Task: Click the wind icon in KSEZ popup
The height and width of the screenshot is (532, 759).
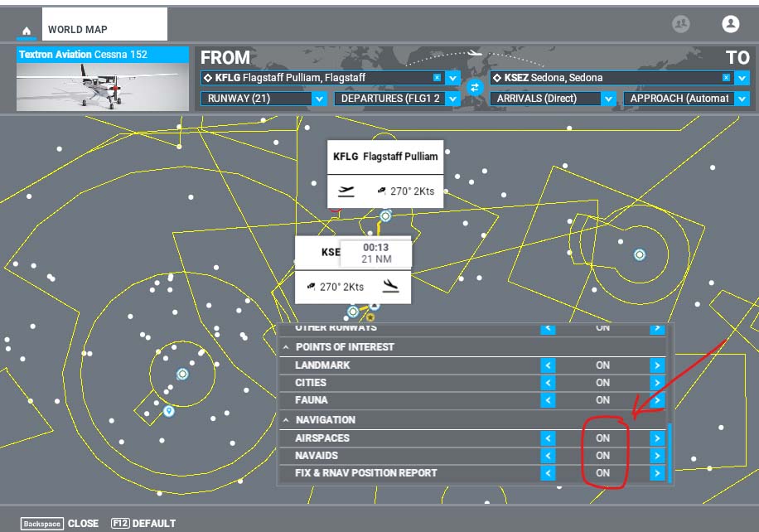Action: point(312,287)
